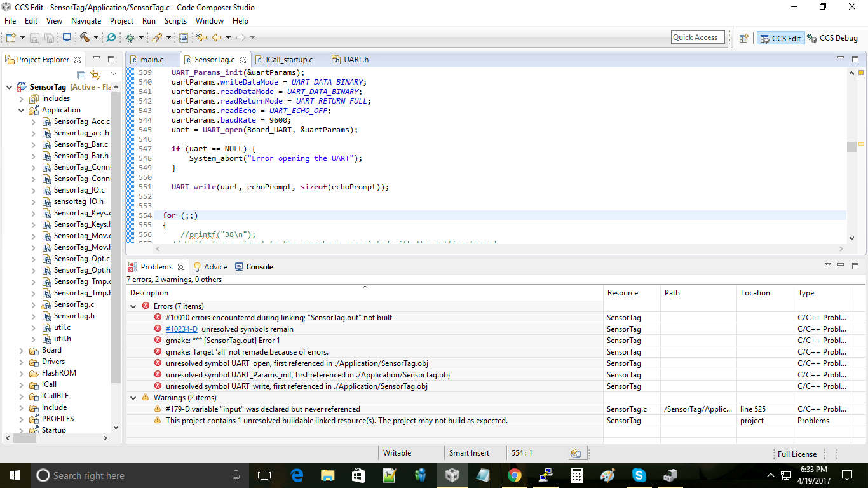Click the square block toolbar icon after Search
Screen dimensions: 868x488
coord(184,37)
